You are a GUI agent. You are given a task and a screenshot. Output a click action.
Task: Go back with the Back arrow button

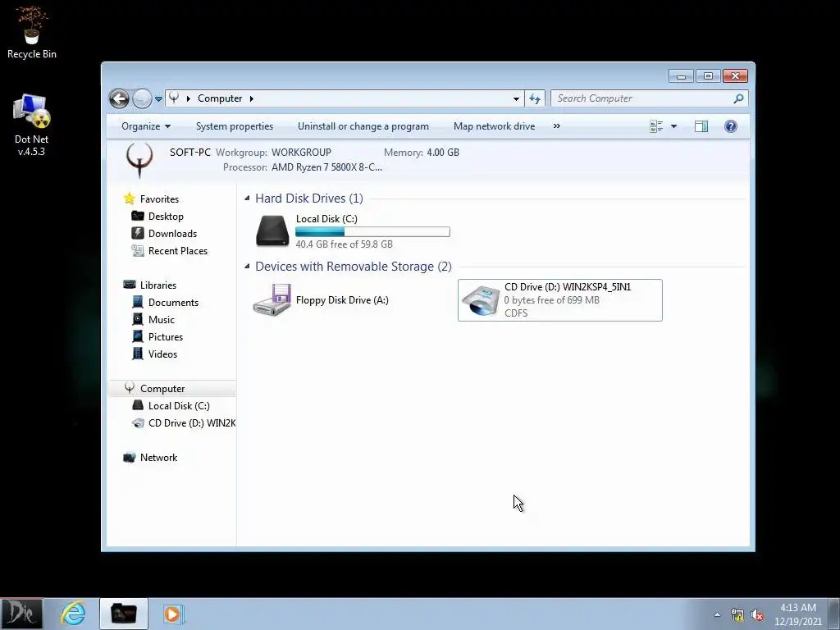pos(120,98)
